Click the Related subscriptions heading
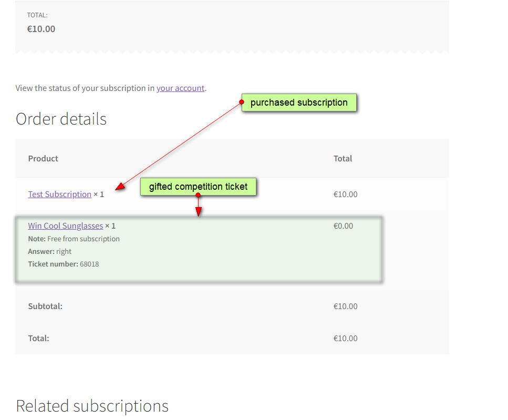Viewport: 508px width, 420px height. 92,406
